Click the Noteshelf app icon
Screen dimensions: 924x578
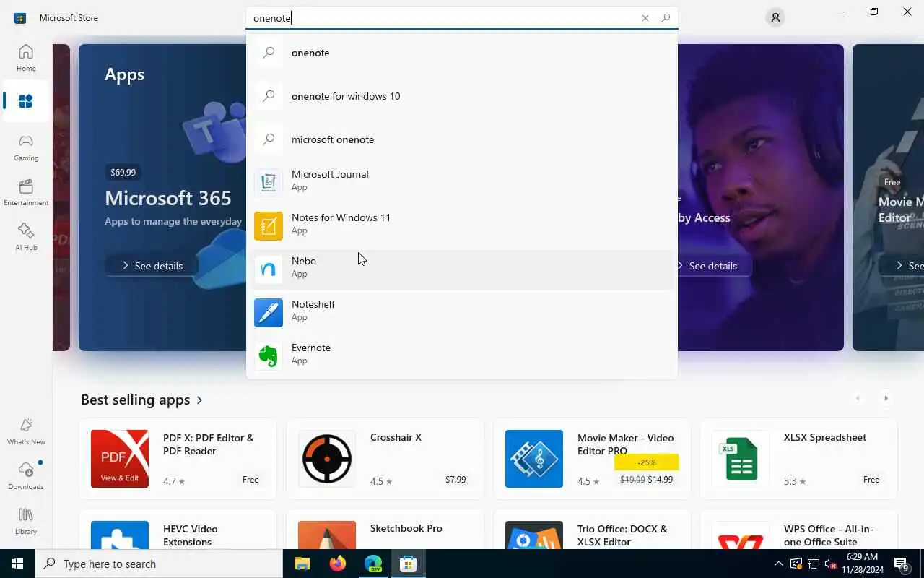(269, 313)
